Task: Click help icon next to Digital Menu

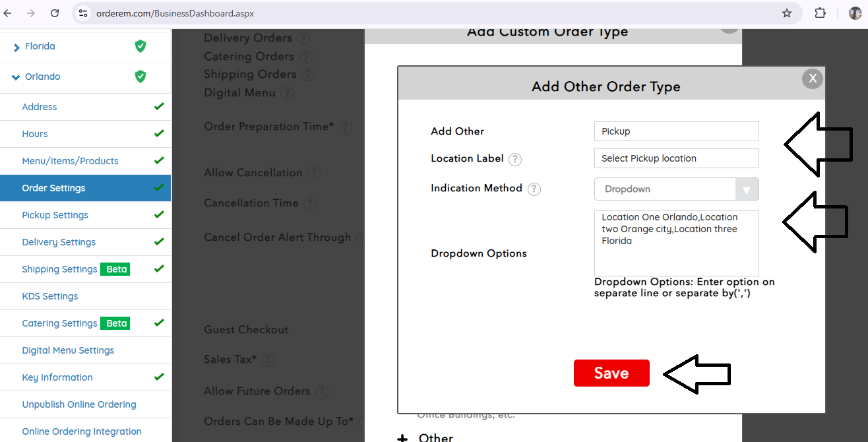Action: (286, 93)
